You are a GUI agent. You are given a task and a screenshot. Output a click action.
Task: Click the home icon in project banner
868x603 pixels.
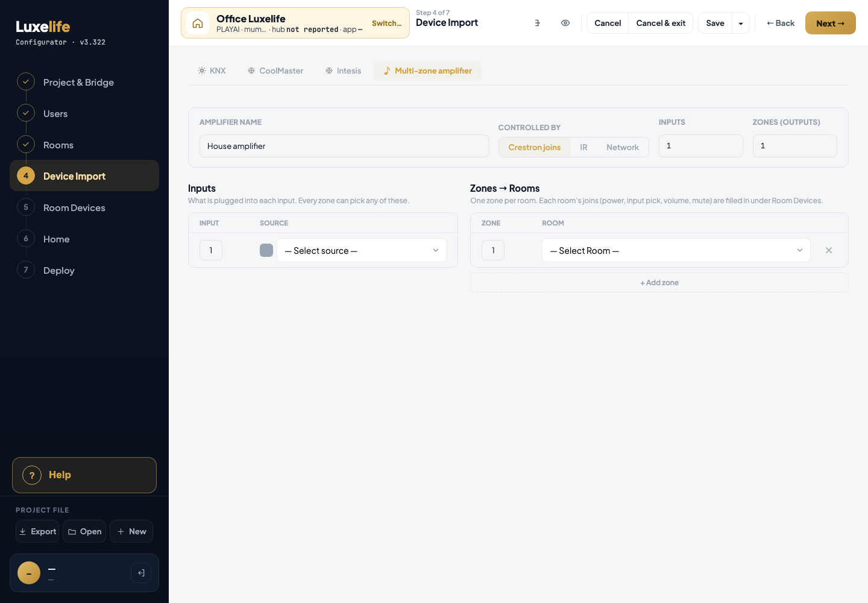coord(198,24)
